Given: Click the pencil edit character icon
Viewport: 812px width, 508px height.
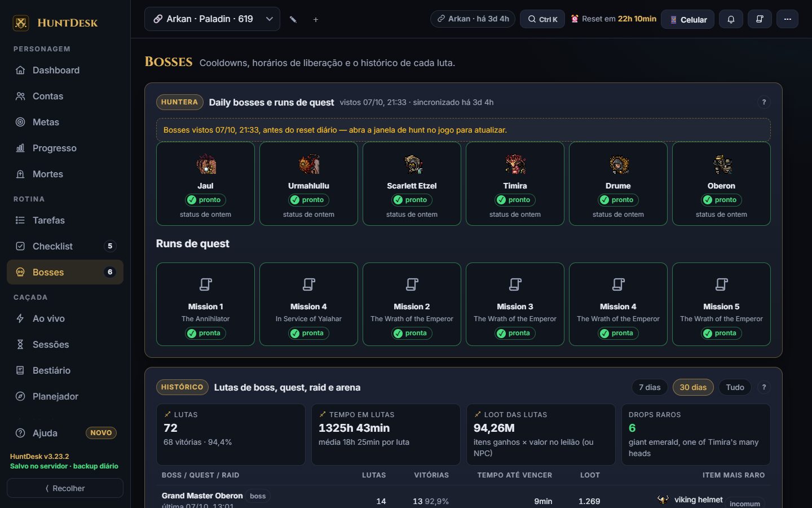Looking at the screenshot, I should click(x=293, y=19).
